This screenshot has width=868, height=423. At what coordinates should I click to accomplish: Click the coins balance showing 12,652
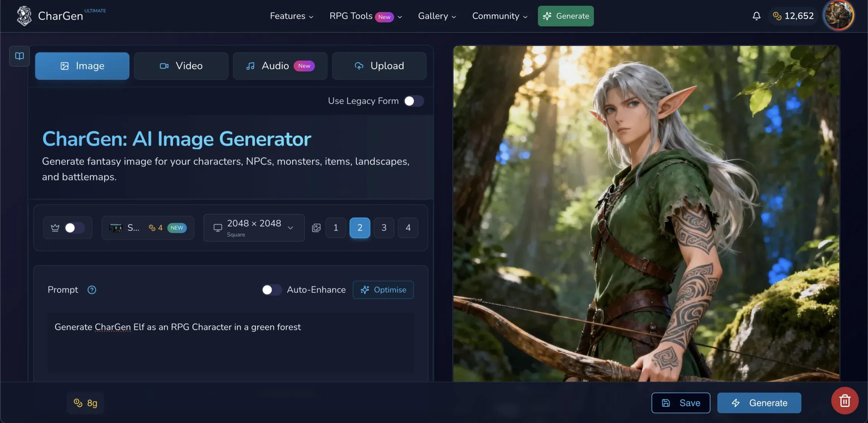[x=793, y=16]
